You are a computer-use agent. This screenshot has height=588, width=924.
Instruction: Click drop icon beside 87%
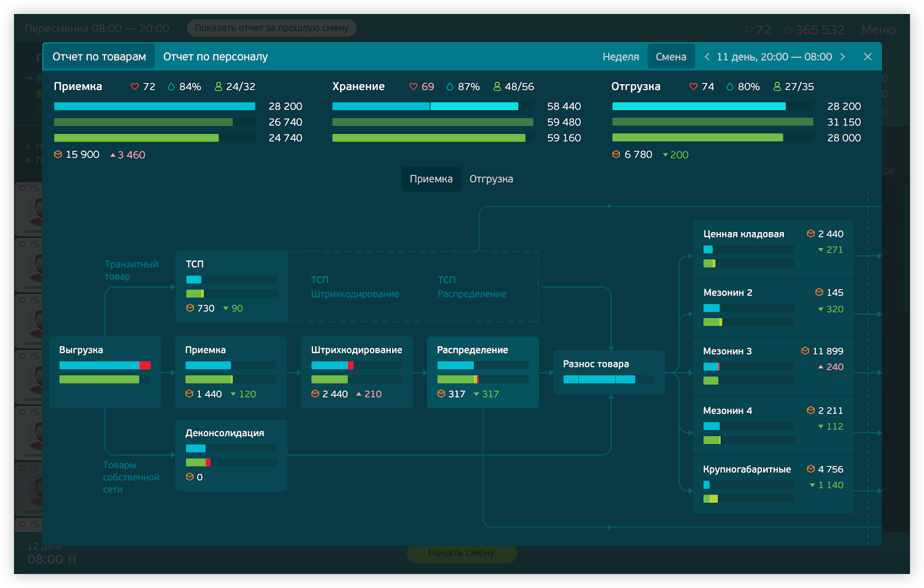click(x=450, y=87)
